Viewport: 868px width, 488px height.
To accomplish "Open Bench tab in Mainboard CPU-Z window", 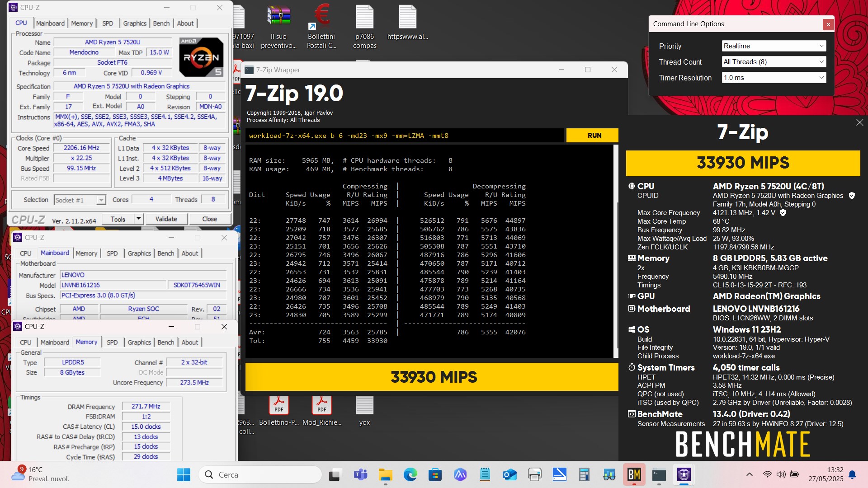I will point(165,253).
